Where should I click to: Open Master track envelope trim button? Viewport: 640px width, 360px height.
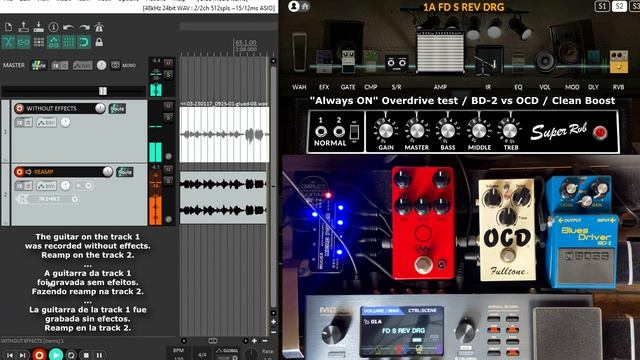(82, 65)
